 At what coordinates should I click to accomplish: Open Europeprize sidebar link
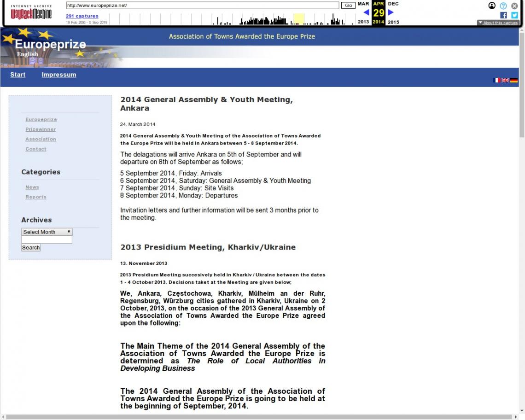point(41,120)
